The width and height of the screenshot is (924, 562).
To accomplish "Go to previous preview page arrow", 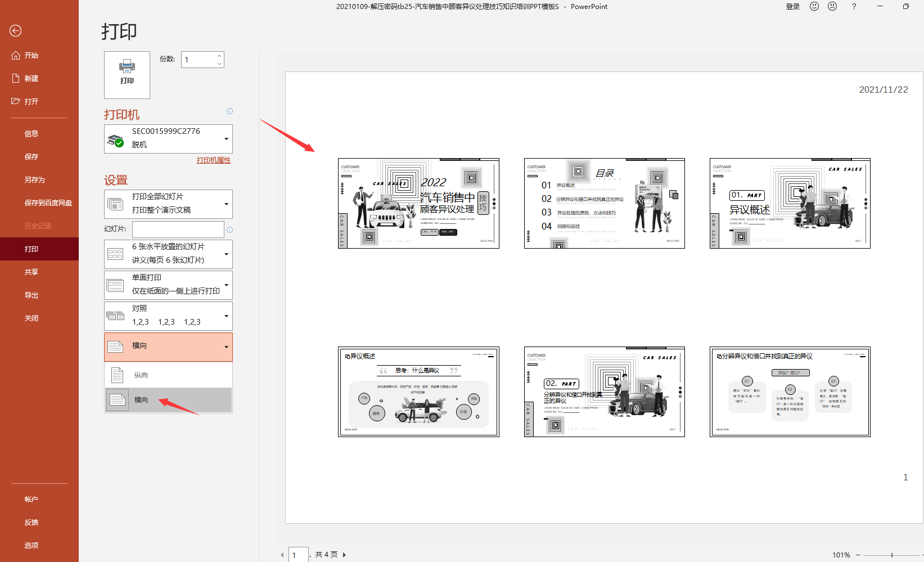I will pos(282,555).
